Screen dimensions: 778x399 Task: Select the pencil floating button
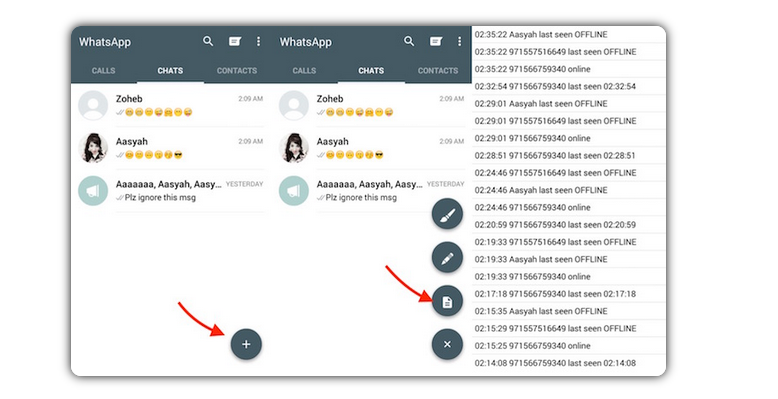coord(447,258)
